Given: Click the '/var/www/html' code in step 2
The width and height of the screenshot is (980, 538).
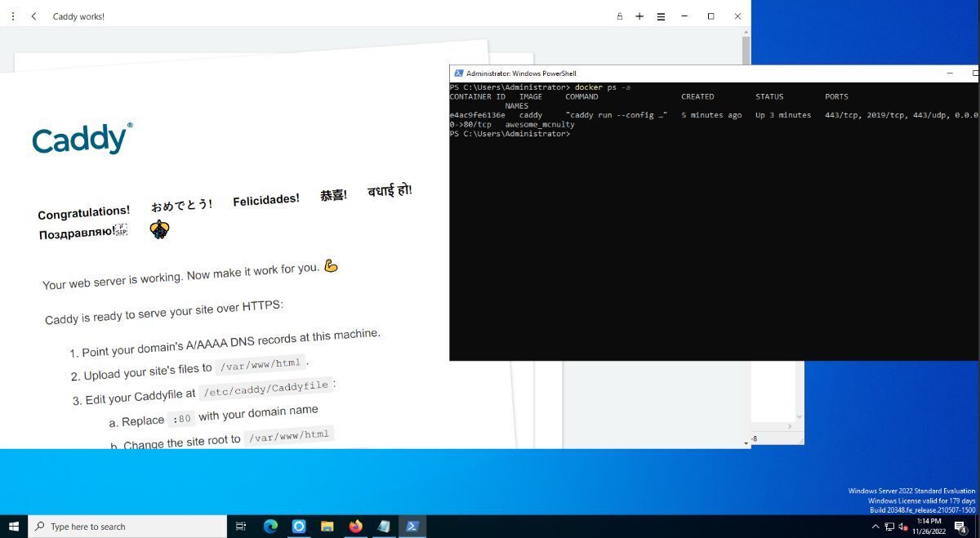Looking at the screenshot, I should coord(261,364).
